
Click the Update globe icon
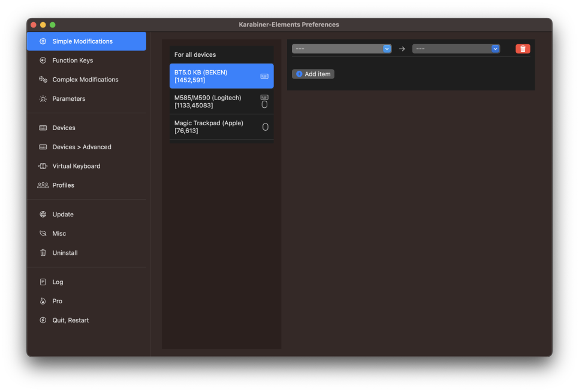43,215
